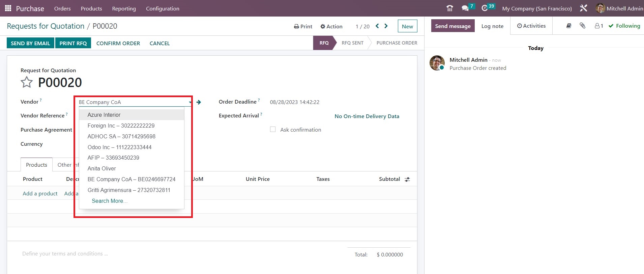Open the apps grid menu icon
Image resolution: width=644 pixels, height=274 pixels.
(8, 8)
